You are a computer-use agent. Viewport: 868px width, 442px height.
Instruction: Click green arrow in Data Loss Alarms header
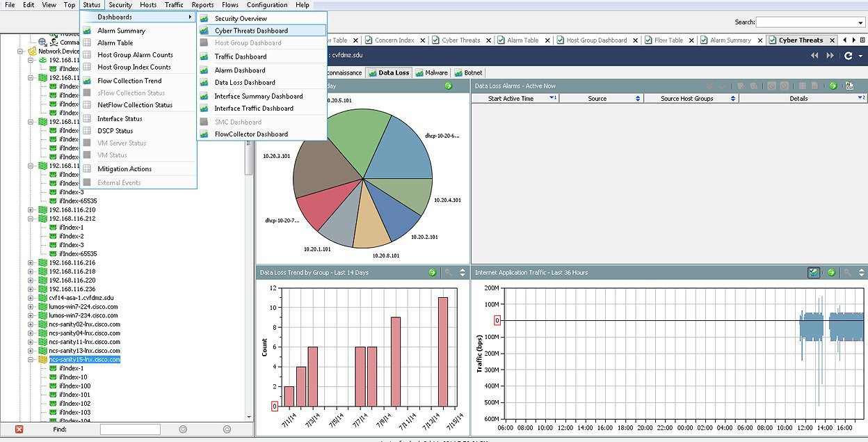(833, 86)
